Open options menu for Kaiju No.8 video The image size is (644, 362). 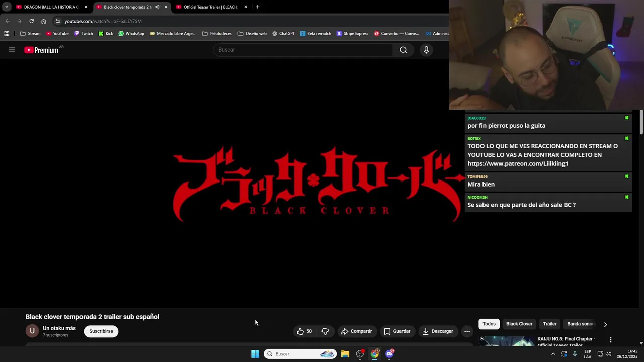coord(611,340)
